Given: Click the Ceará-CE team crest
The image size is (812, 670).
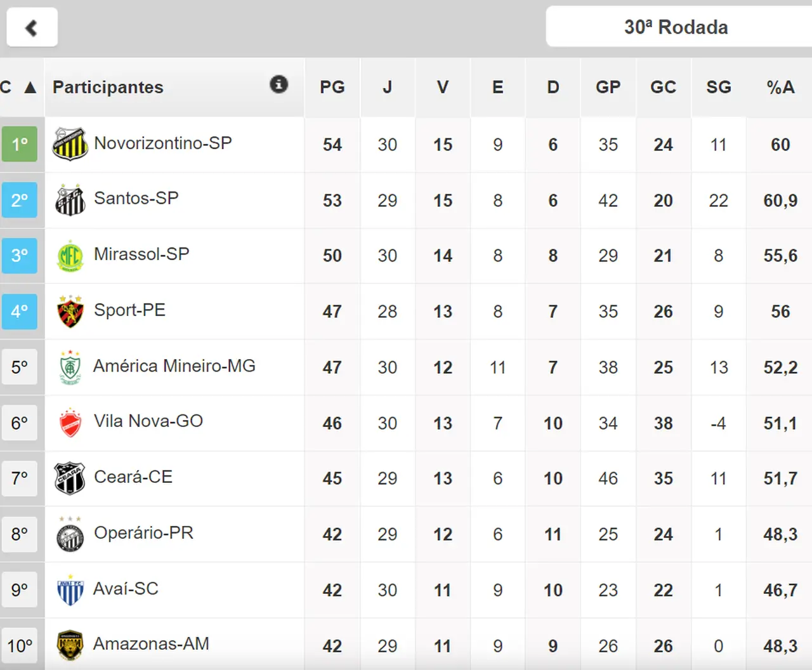Looking at the screenshot, I should 70,478.
